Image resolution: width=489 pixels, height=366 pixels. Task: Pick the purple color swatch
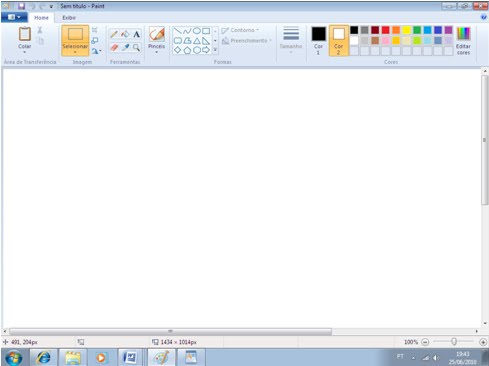[x=449, y=30]
